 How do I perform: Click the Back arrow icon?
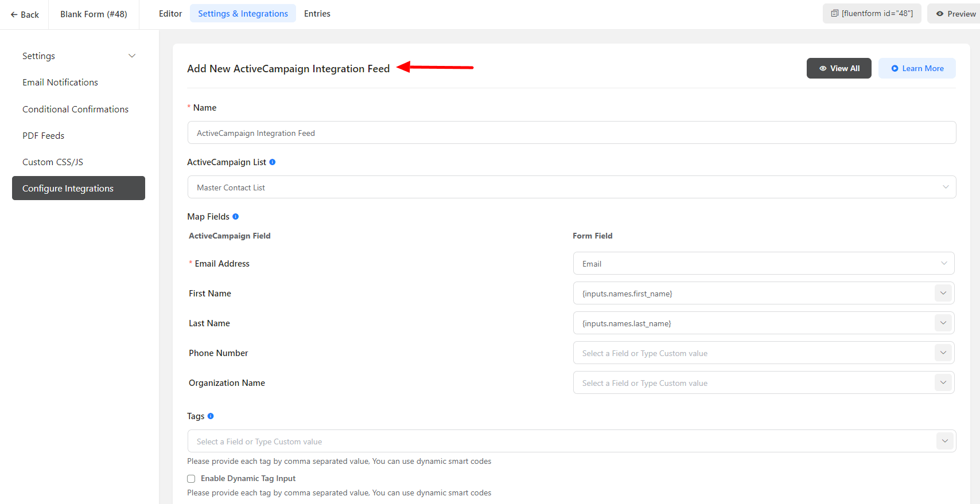coord(14,15)
